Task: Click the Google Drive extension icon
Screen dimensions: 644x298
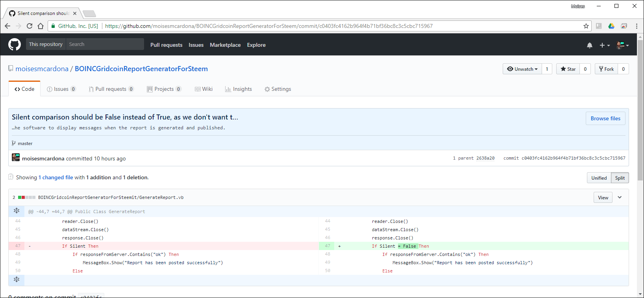Action: pyautogui.click(x=611, y=26)
